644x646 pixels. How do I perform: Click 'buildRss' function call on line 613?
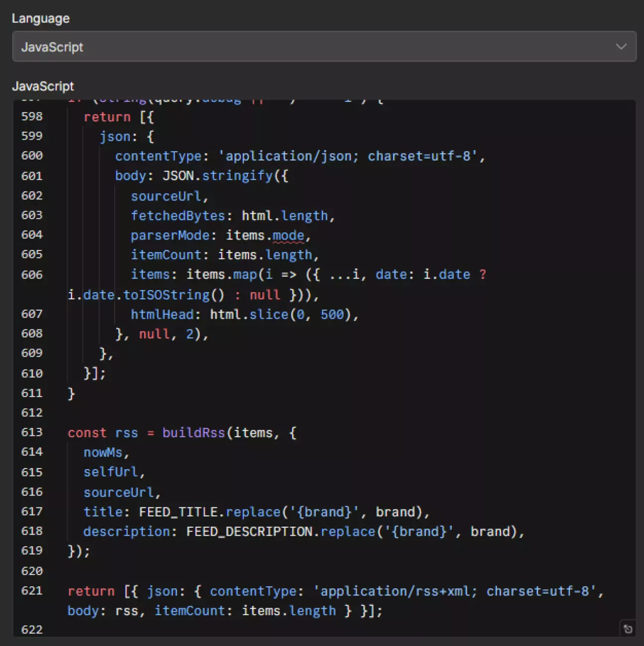194,433
